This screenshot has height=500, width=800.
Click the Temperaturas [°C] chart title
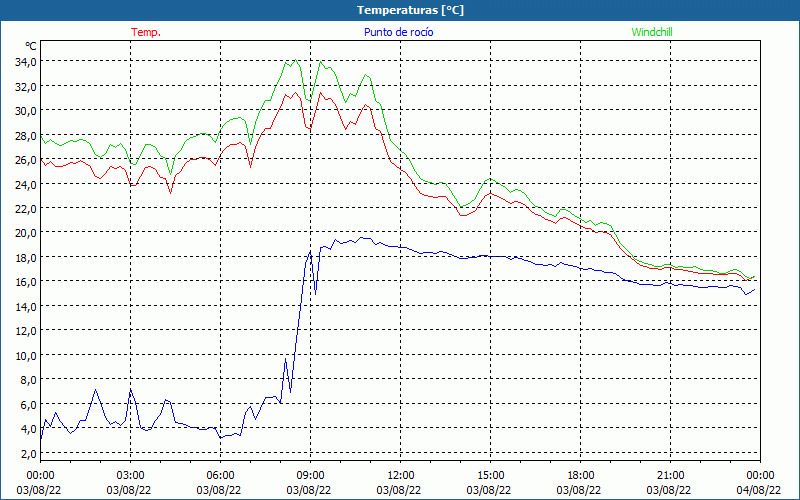[x=410, y=10]
